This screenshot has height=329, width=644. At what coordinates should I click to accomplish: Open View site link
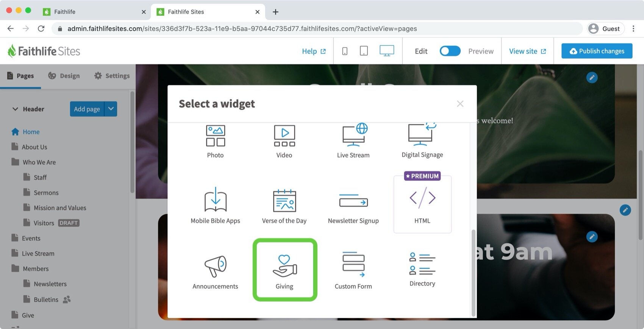click(527, 51)
